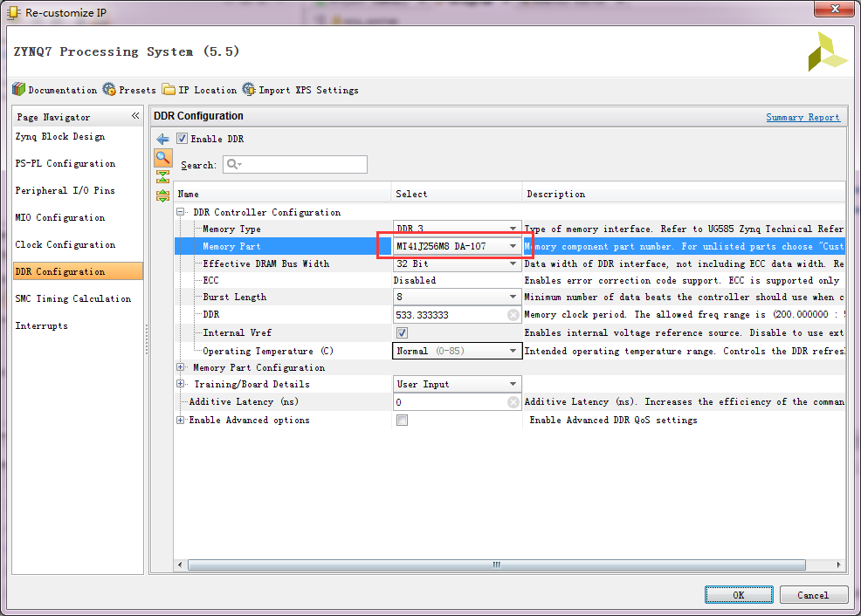Clear the DDR frequency field value
Viewport: 861px width, 616px height.
click(x=513, y=315)
